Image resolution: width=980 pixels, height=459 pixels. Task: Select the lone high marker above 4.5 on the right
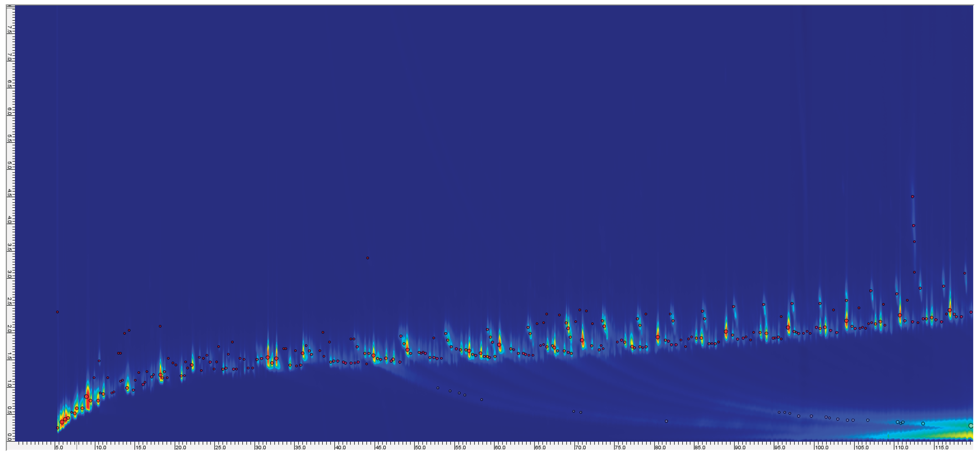(912, 196)
